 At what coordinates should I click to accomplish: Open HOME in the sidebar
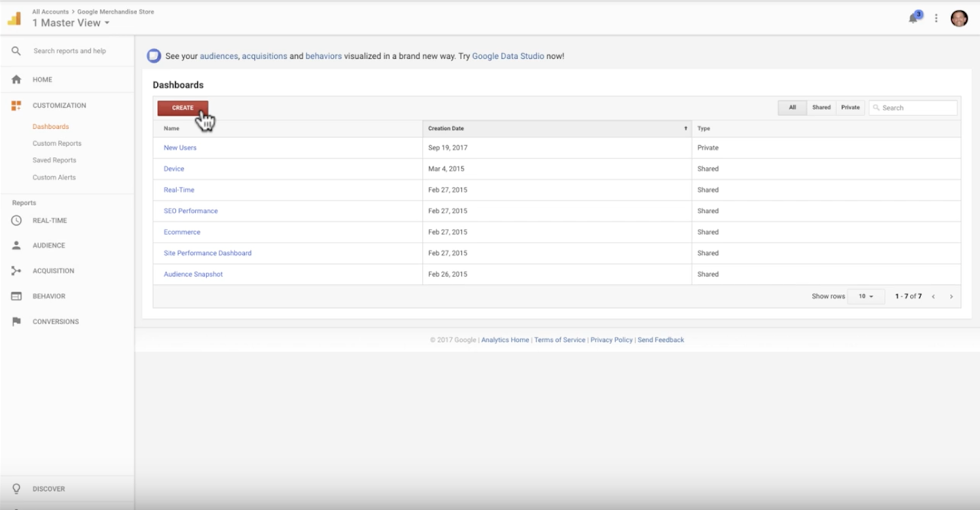click(42, 80)
